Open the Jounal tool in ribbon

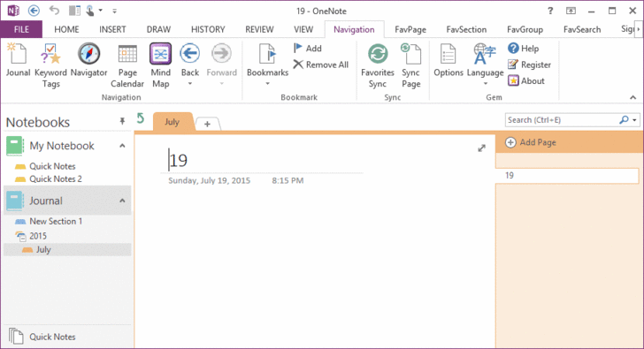[x=18, y=61]
